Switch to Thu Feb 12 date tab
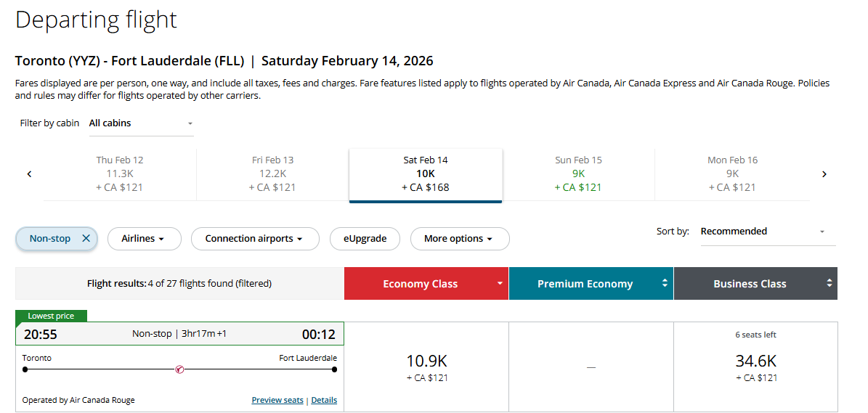Image resolution: width=868 pixels, height=413 pixels. (120, 174)
